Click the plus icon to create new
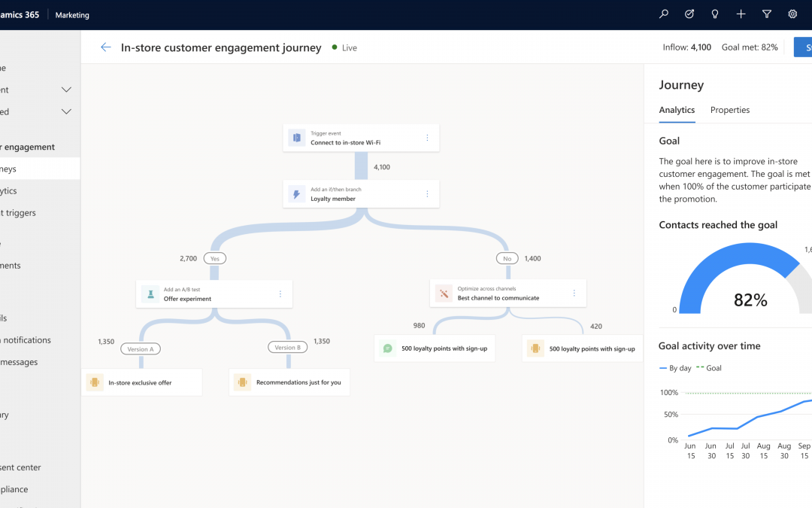This screenshot has height=508, width=812. pyautogui.click(x=741, y=14)
